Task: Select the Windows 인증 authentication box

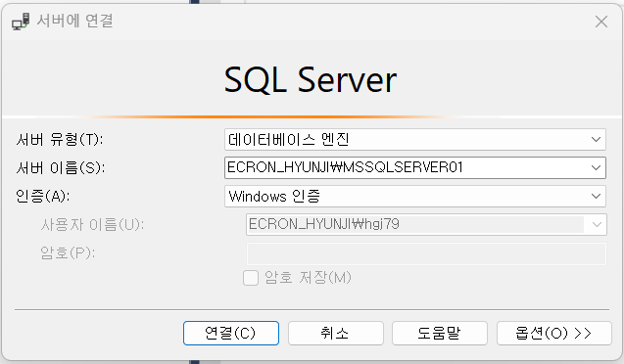Action: (x=415, y=197)
